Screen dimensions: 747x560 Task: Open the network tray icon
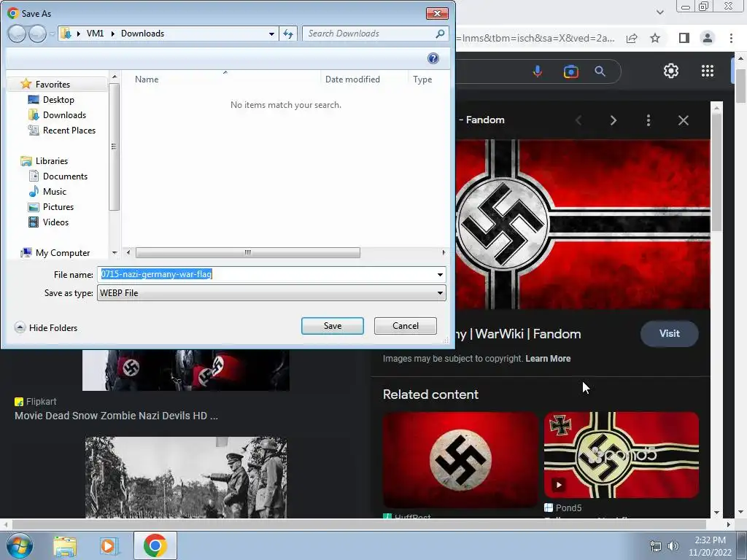(x=656, y=546)
